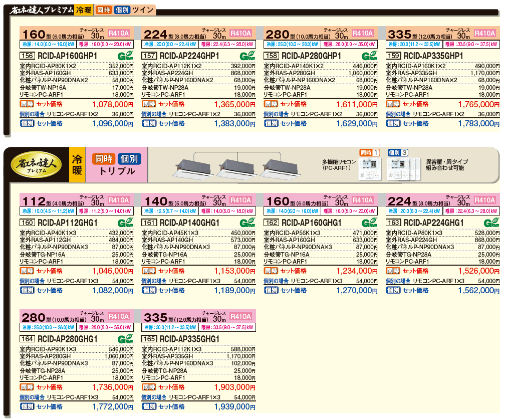Viewport: 506px width, 420px height.
Task: Click 分岐管TW-NP16A row priced 17,000円
Action: [x=77, y=88]
